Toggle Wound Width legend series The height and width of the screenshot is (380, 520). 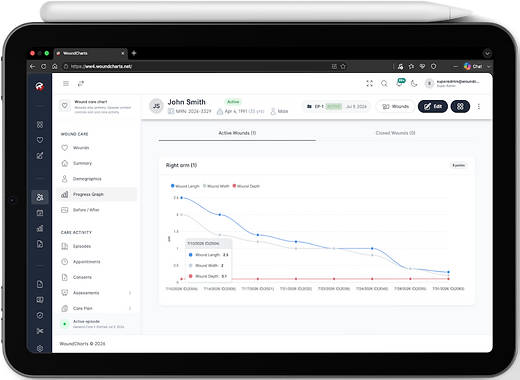216,186
